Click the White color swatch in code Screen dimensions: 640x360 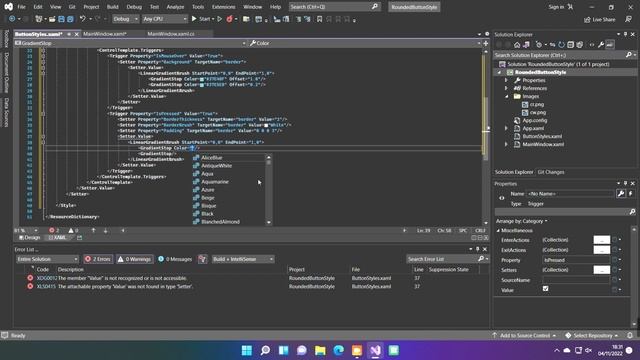(266, 125)
